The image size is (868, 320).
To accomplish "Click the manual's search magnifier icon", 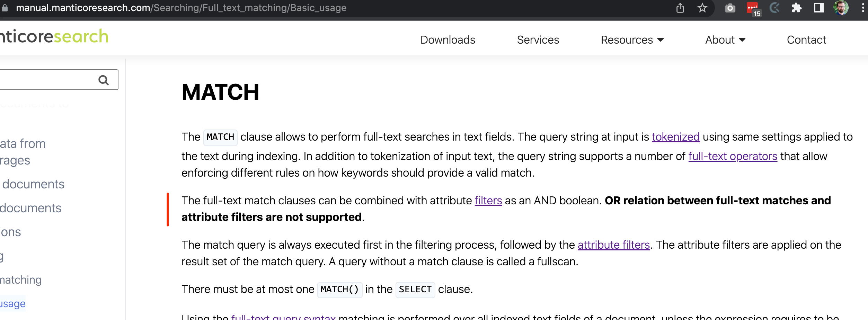I will (x=104, y=80).
